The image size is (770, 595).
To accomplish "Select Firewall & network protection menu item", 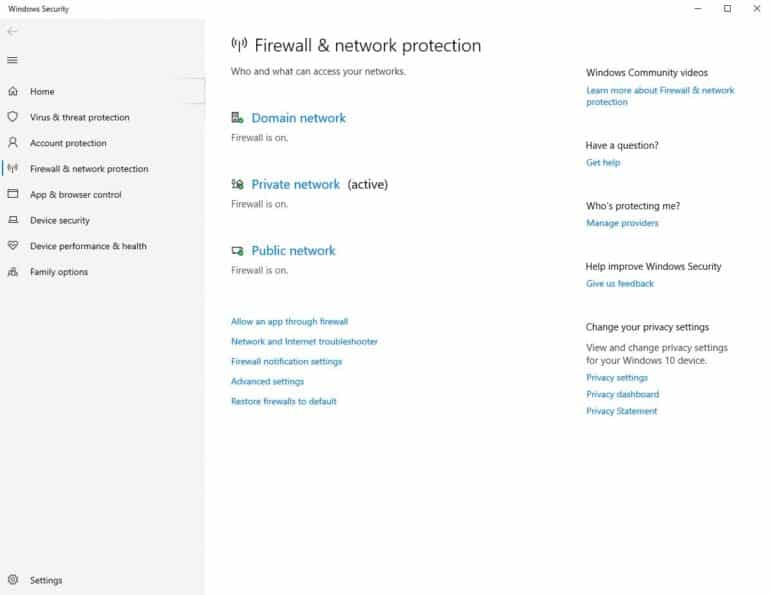I will click(x=88, y=169).
